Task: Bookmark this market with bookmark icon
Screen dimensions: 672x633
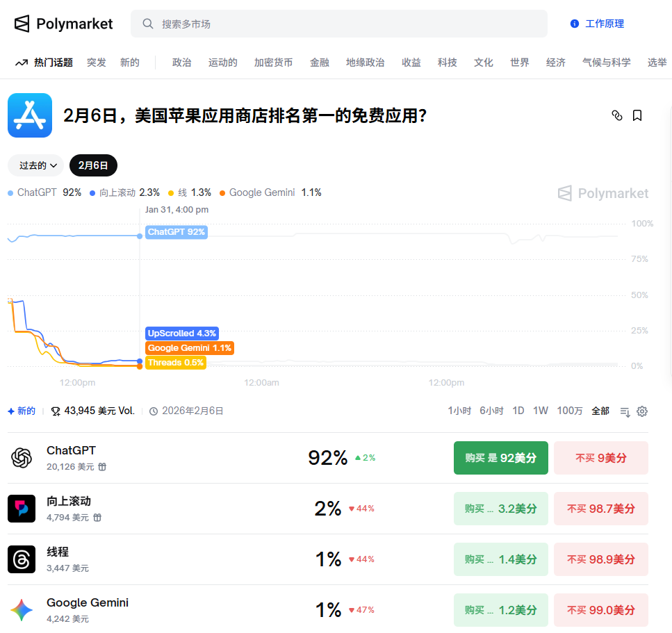Action: point(637,115)
